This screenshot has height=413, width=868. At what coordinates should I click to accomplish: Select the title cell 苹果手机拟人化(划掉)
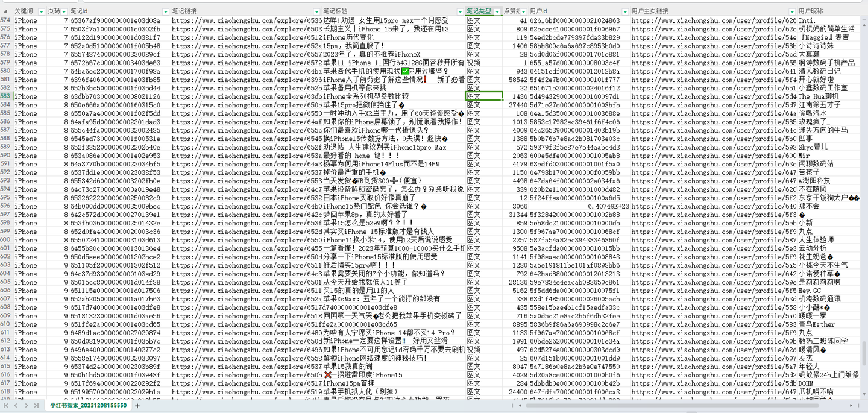point(394,392)
